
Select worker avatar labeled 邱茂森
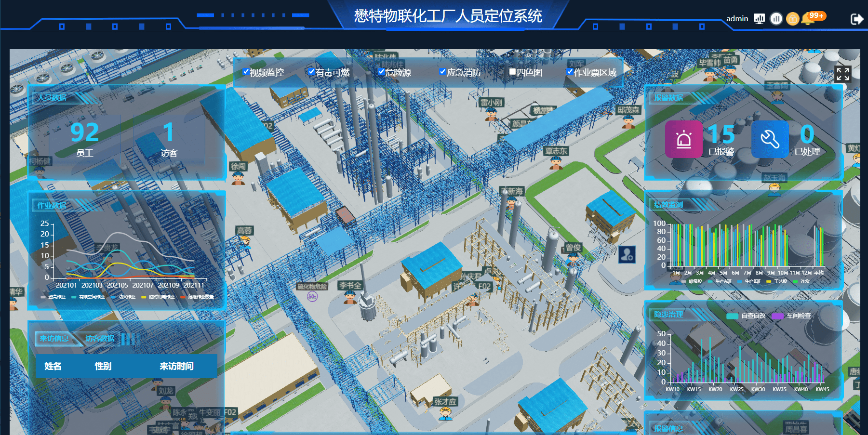point(628,121)
